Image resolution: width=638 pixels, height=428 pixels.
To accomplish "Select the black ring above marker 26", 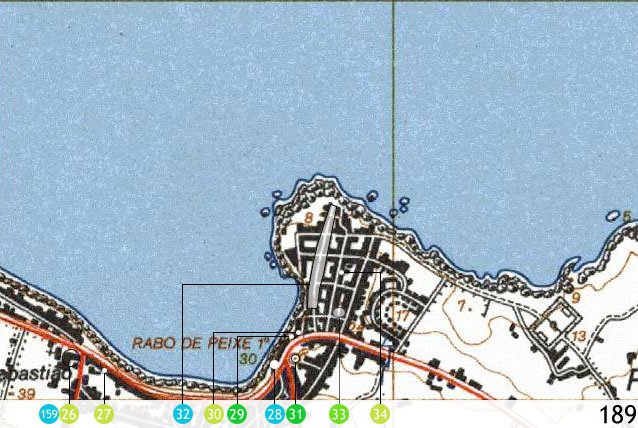I will coord(70,357).
